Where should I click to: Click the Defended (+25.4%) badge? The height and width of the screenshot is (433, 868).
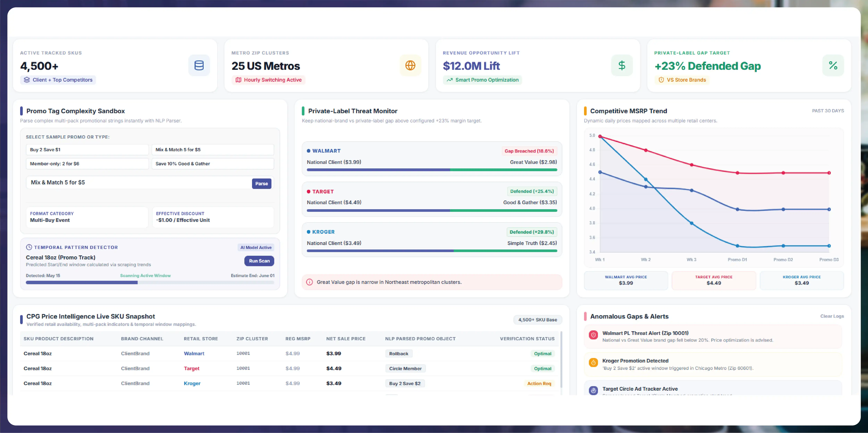[532, 191]
